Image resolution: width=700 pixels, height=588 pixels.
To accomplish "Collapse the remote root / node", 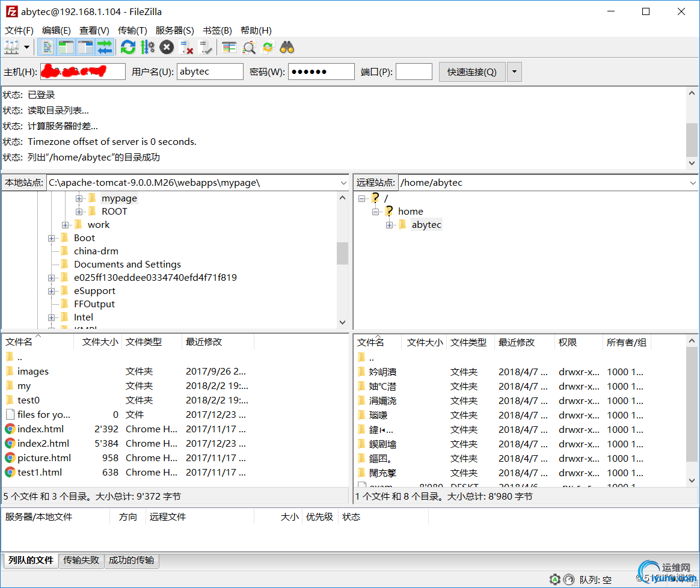I will 361,198.
